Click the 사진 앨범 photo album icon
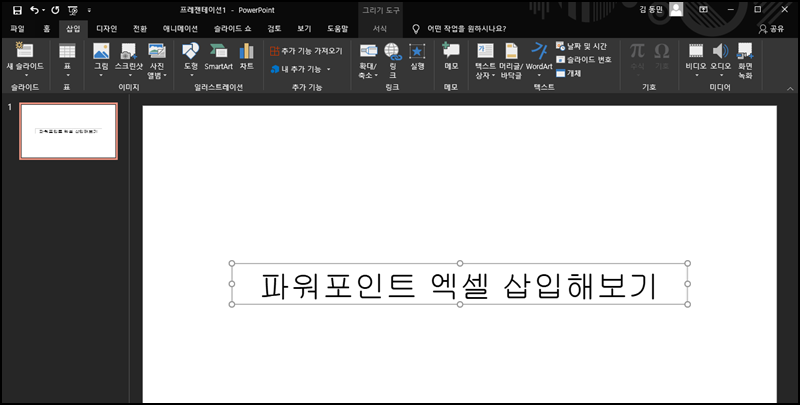Viewport: 800px width, 405px height. (157, 50)
